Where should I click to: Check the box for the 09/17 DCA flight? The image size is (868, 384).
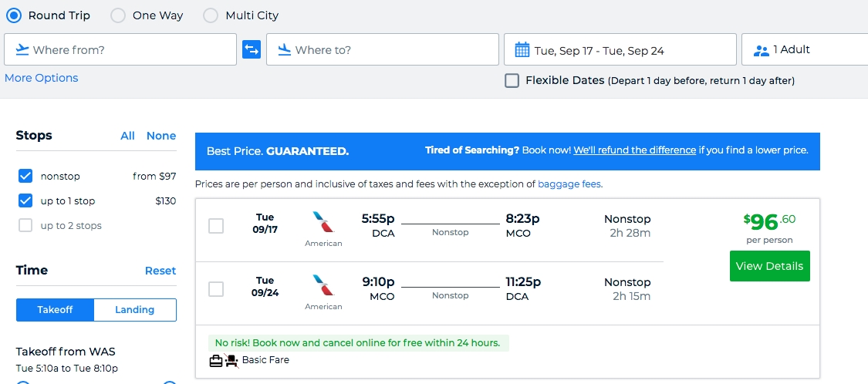click(x=216, y=226)
